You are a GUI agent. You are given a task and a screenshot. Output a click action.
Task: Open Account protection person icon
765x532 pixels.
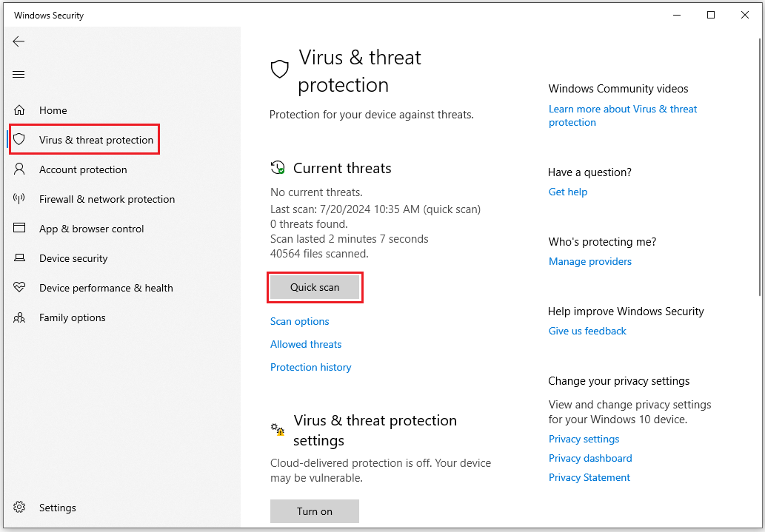coord(20,169)
